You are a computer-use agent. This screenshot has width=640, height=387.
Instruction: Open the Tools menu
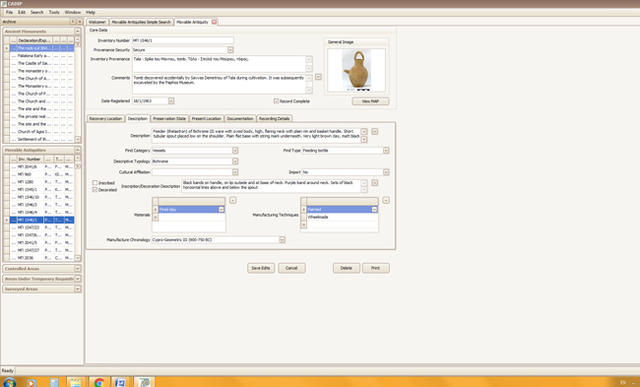click(54, 12)
